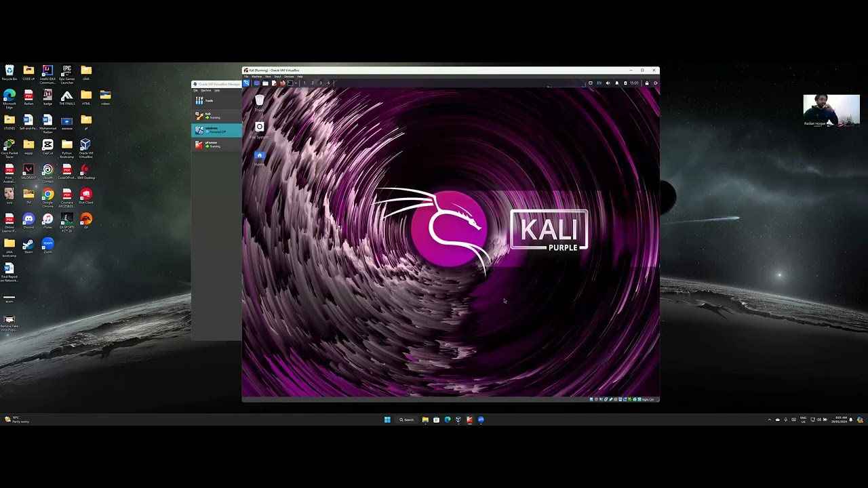Open the Kali power/logout icon

(655, 83)
